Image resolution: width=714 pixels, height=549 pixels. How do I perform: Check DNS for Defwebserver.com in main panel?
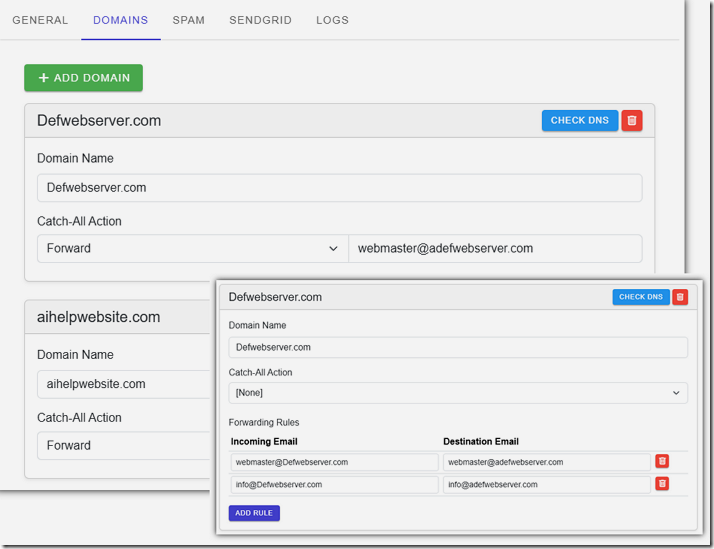coord(579,121)
